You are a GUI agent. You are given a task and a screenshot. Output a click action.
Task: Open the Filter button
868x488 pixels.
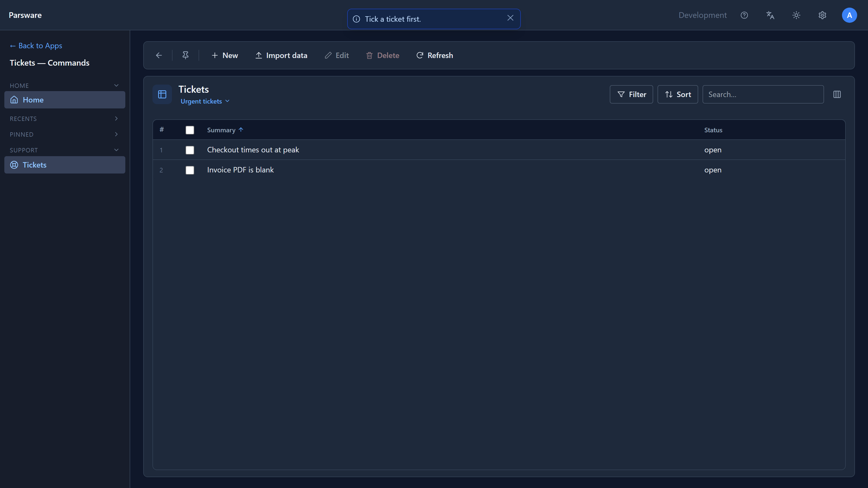(x=631, y=94)
